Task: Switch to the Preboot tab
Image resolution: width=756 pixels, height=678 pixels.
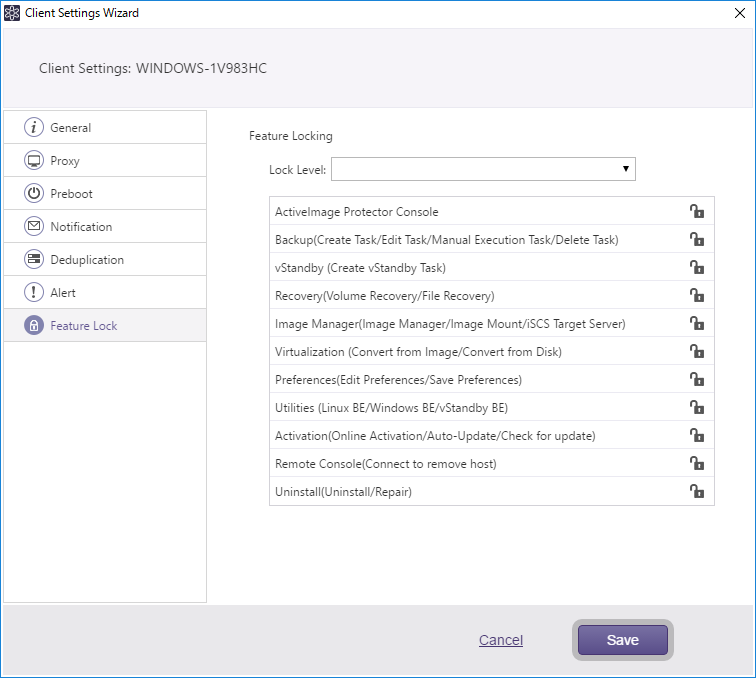Action: (105, 193)
